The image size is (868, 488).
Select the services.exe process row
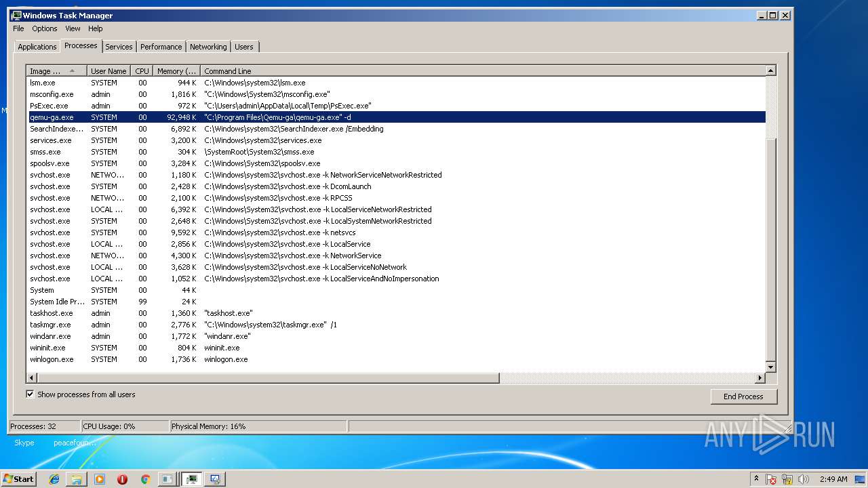click(396, 140)
